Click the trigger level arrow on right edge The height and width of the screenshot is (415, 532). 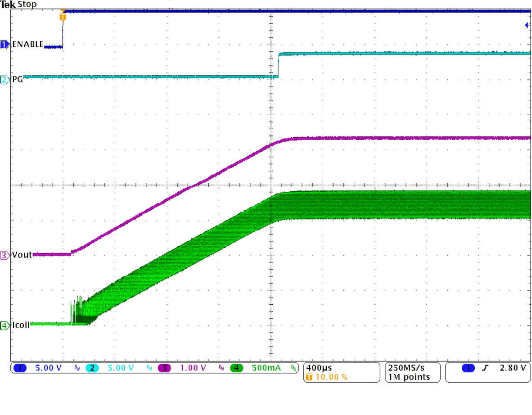(527, 25)
